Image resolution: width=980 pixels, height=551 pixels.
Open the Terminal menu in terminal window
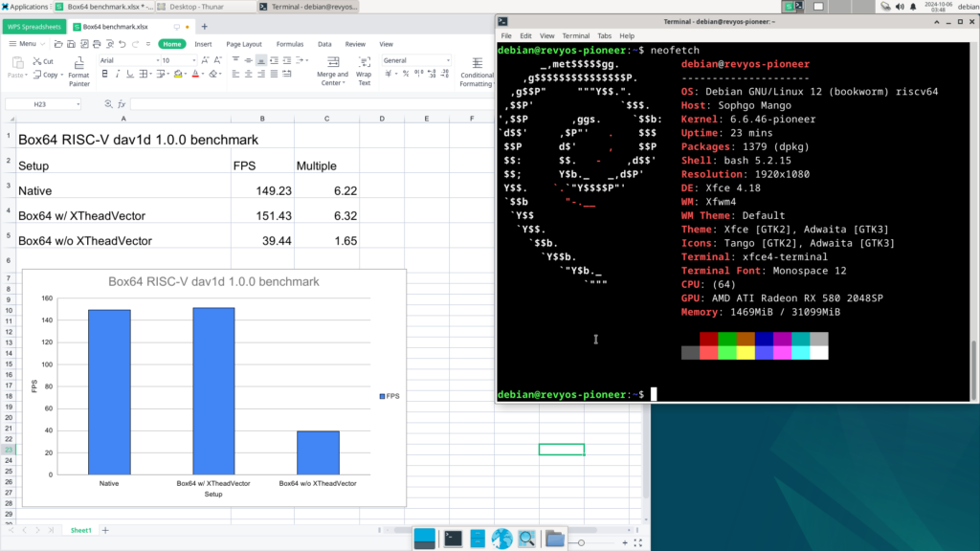click(575, 35)
